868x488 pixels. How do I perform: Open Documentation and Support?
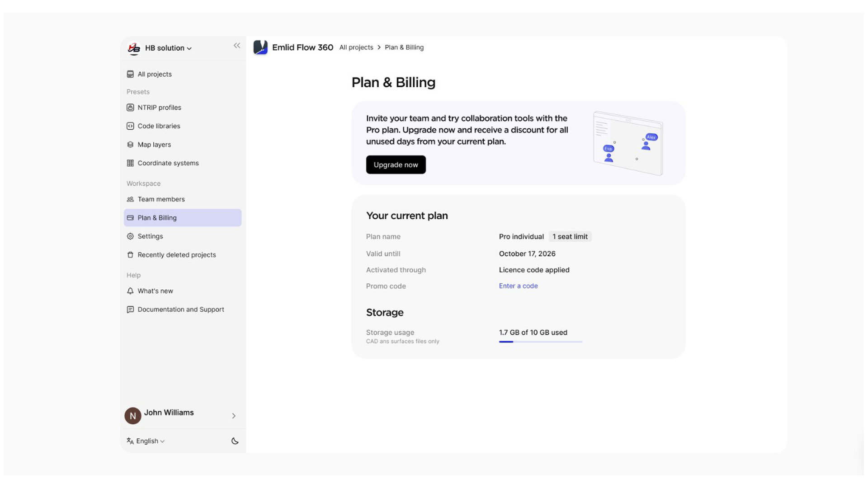[x=180, y=310]
